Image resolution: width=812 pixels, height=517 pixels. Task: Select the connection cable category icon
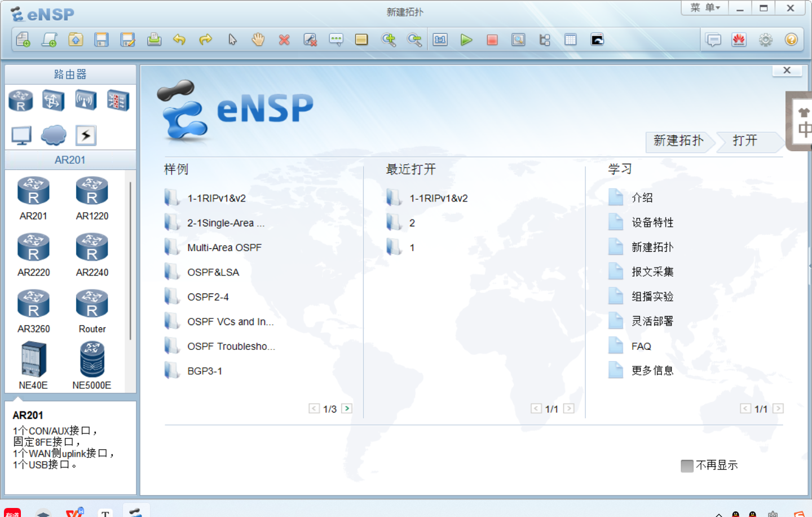(86, 135)
